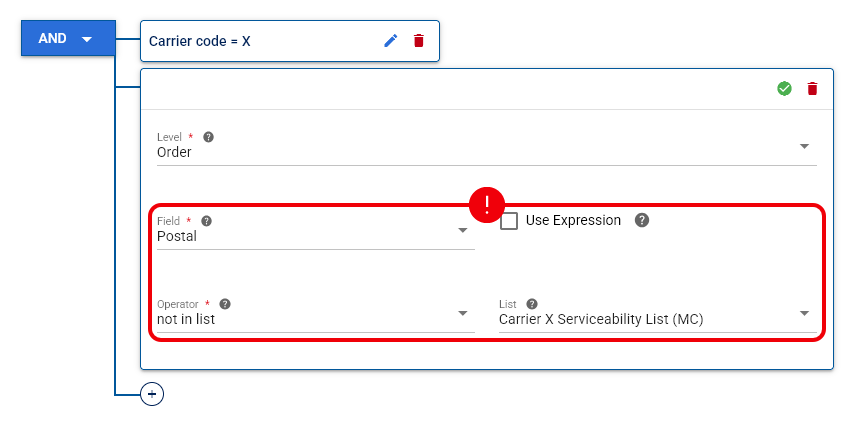This screenshot has height=428, width=860.
Task: Open help tooltip next to Field label
Action: pyautogui.click(x=206, y=221)
